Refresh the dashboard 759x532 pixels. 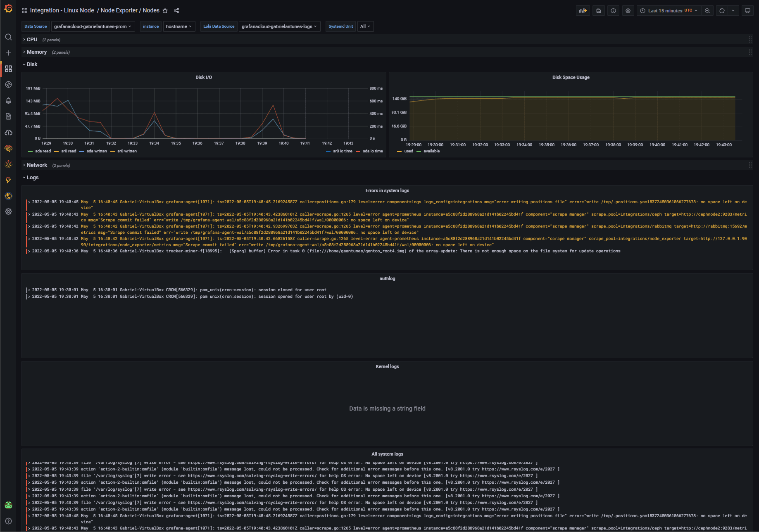722,11
